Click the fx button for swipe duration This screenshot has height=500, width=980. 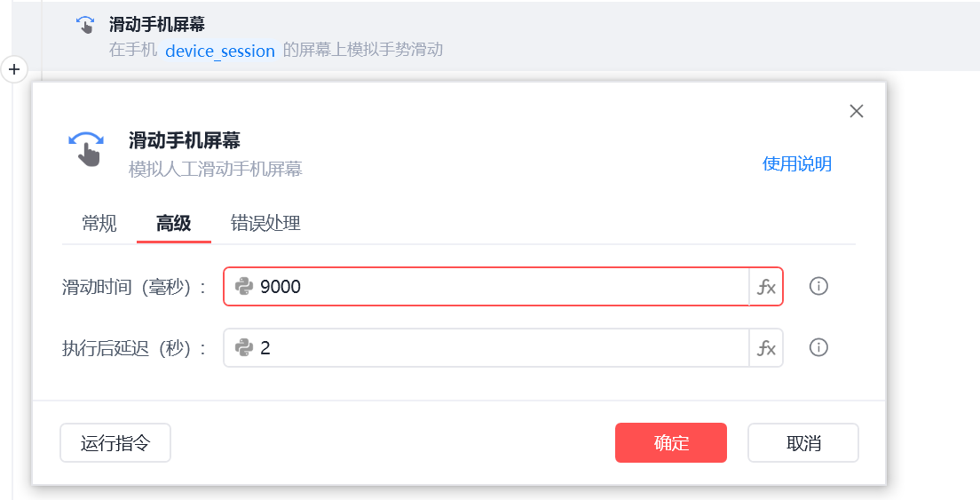[x=766, y=287]
